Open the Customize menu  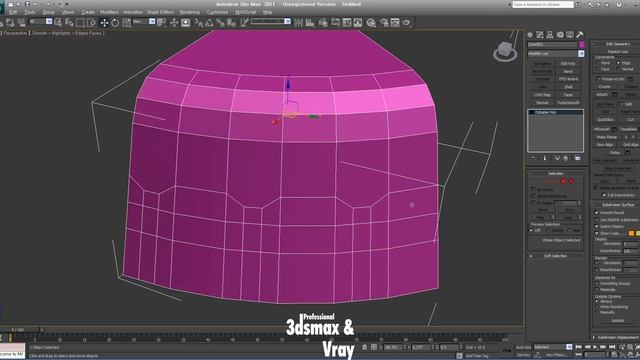click(217, 12)
